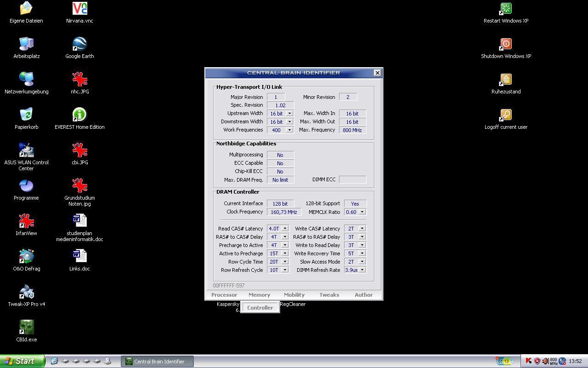Open Work Frequencies dropdown

(289, 130)
